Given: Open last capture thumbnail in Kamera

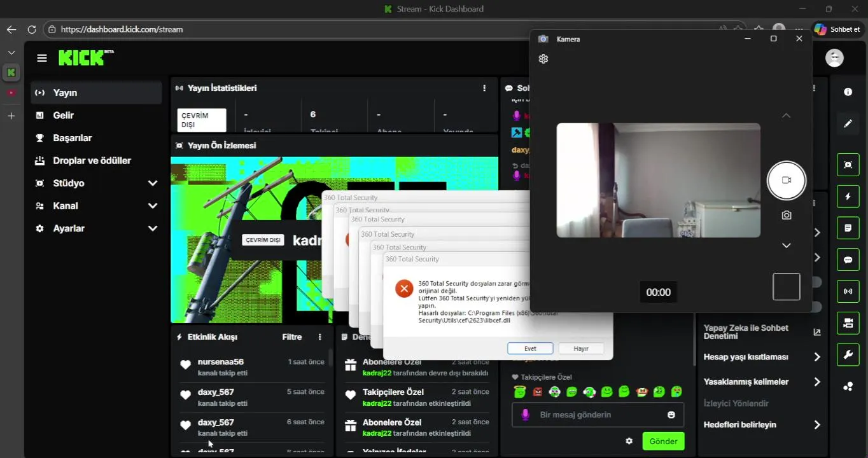Looking at the screenshot, I should 787,287.
